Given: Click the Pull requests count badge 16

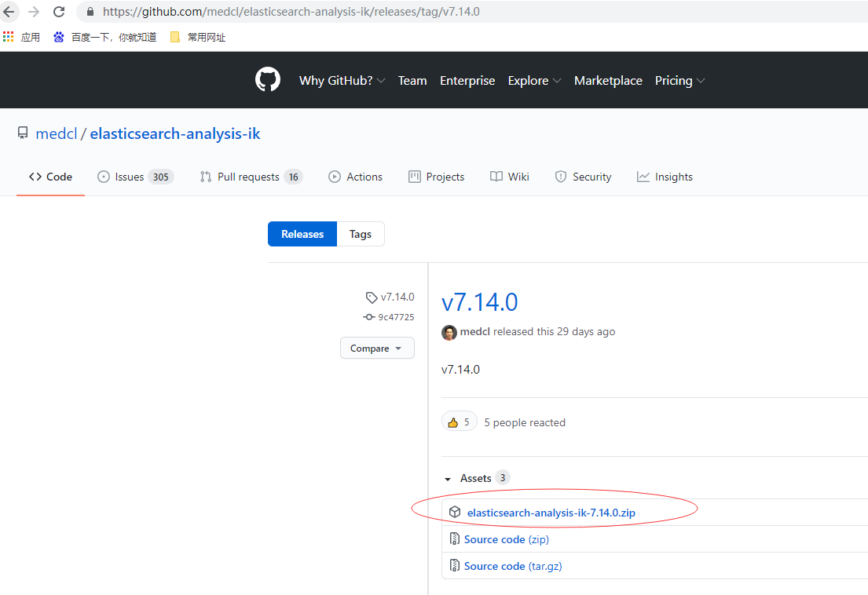Looking at the screenshot, I should [x=294, y=177].
